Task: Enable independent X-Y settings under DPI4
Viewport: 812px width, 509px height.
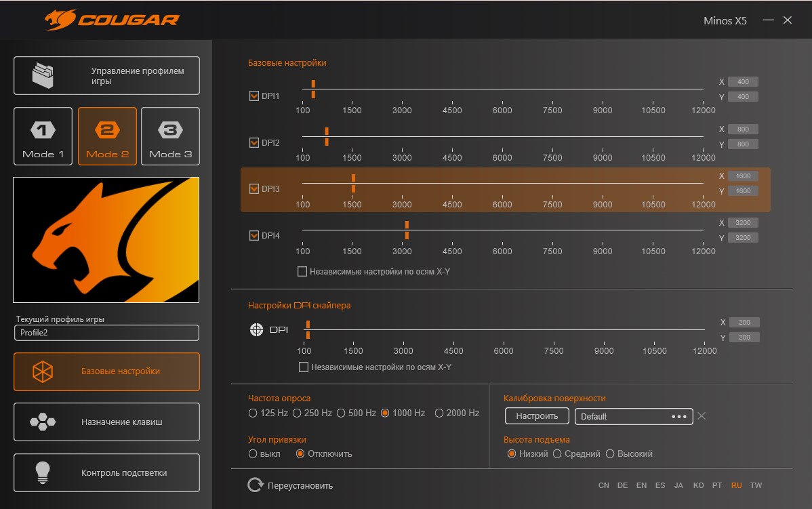Action: (x=302, y=271)
